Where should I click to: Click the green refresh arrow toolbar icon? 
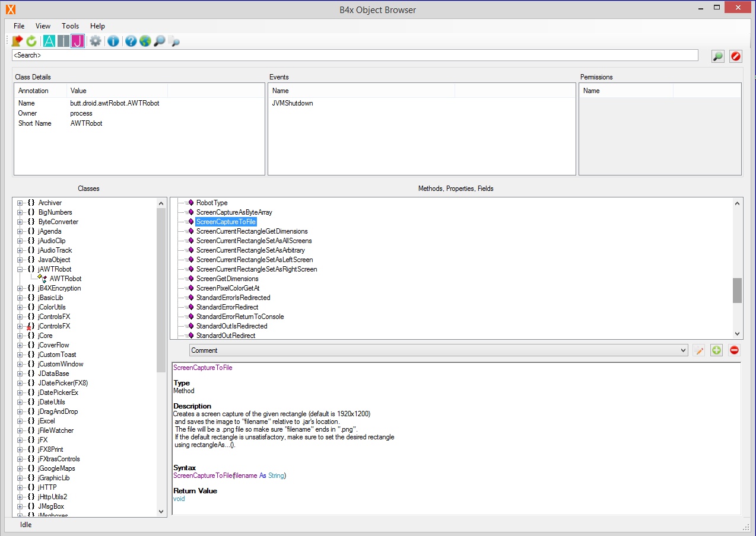[x=31, y=41]
